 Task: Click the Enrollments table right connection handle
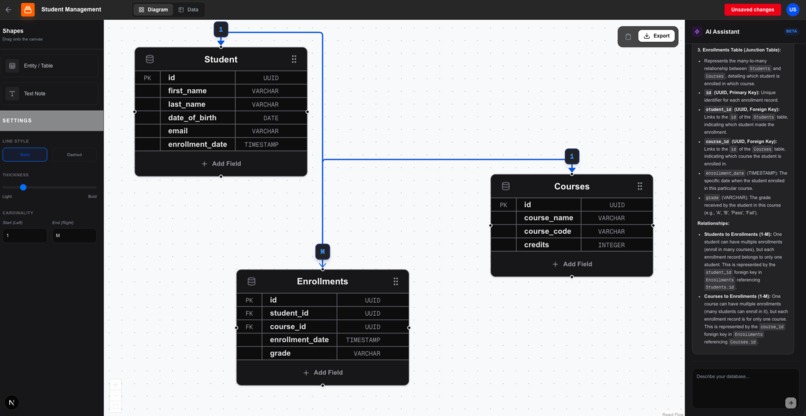point(409,328)
